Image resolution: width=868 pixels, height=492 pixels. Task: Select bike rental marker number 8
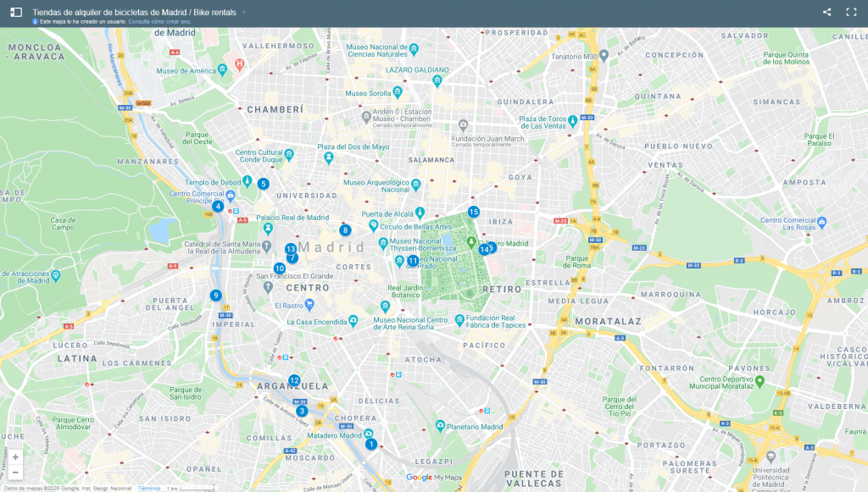(345, 229)
